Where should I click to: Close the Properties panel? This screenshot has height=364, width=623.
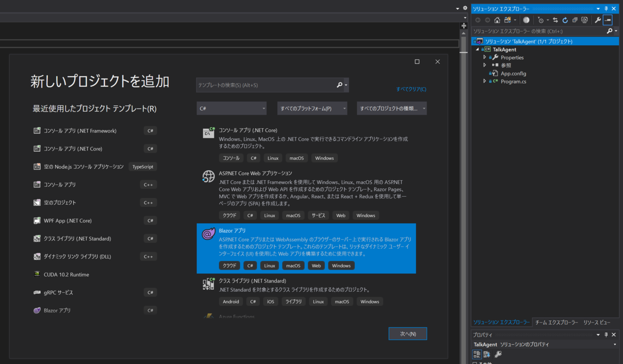tap(614, 335)
